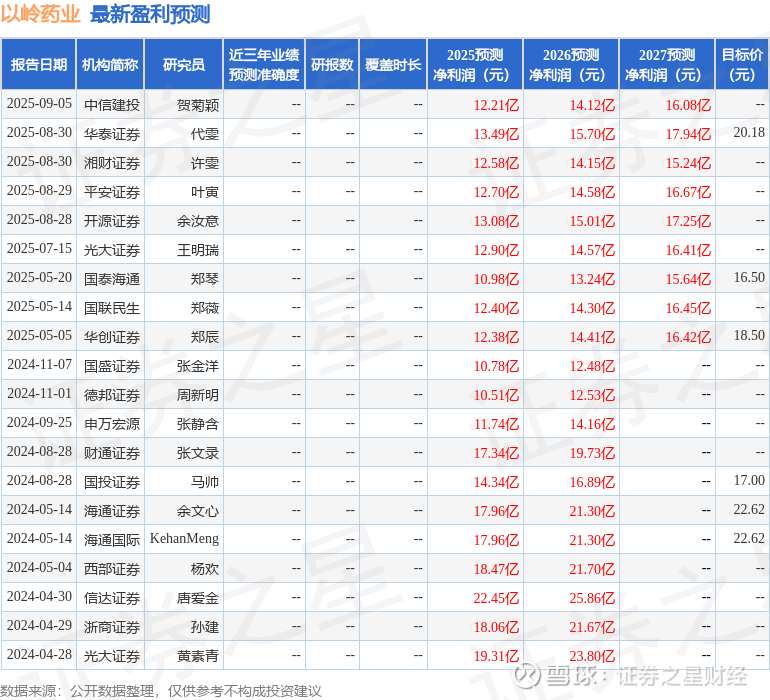Select the 10.51亿 forecast value
770x700 pixels.
(x=496, y=394)
